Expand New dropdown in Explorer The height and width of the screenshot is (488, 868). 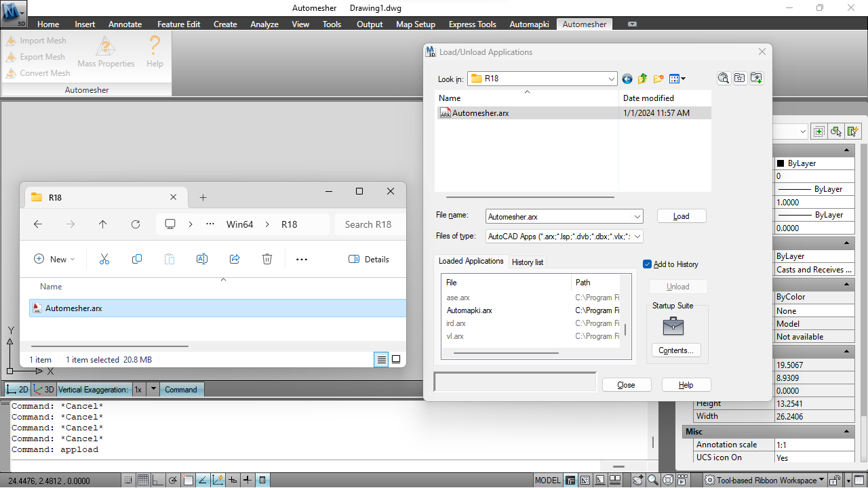[54, 259]
